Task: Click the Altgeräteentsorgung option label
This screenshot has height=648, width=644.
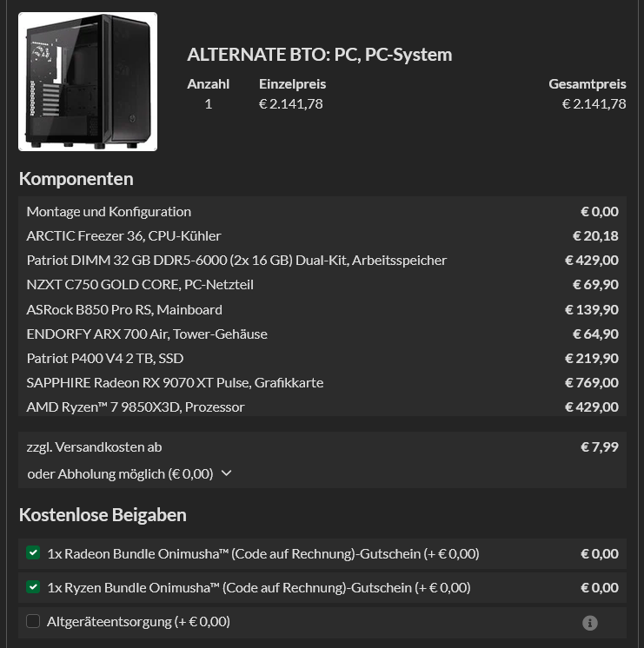Action: point(138,621)
